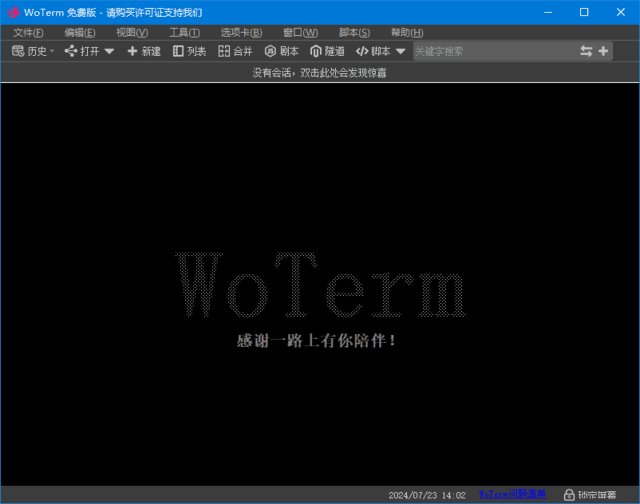Click the no-session hint bar (没有会话)
This screenshot has height=504, width=640.
point(320,73)
